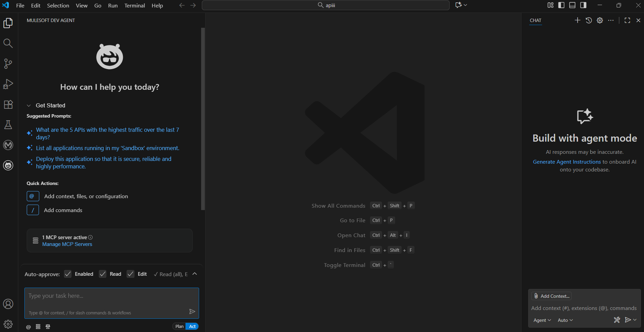
Task: Uncheck the Enabled auto-approve checkbox
Action: click(x=68, y=274)
